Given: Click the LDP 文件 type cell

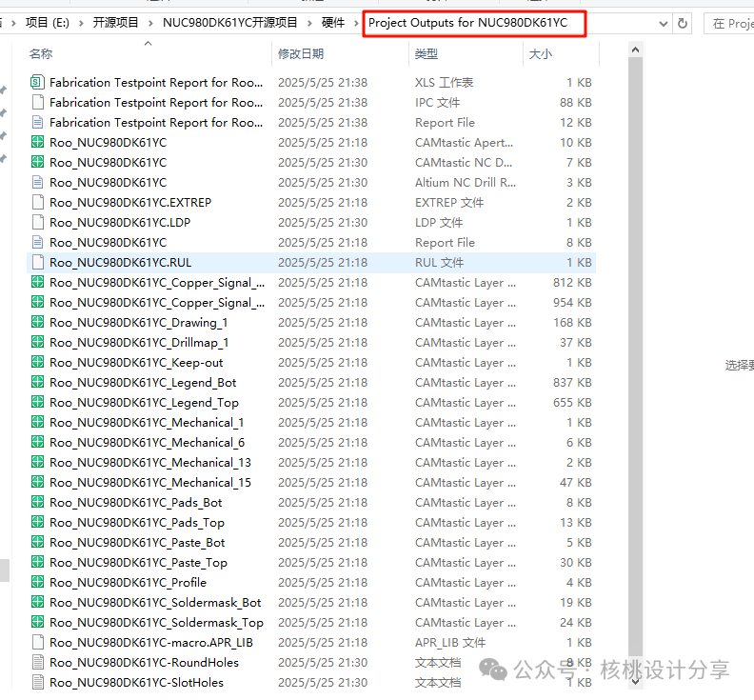Looking at the screenshot, I should pyautogui.click(x=439, y=222).
